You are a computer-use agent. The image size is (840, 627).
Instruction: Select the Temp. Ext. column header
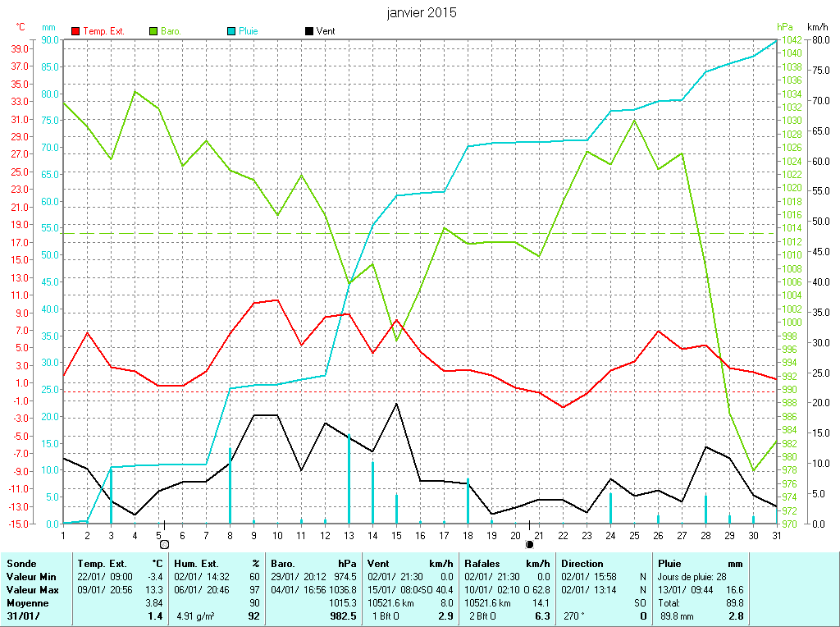(x=103, y=564)
